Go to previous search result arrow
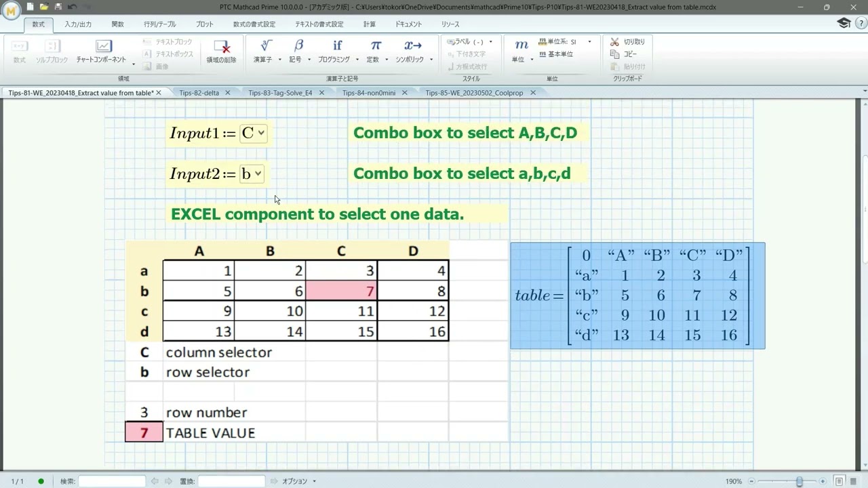Image resolution: width=868 pixels, height=488 pixels. (155, 481)
